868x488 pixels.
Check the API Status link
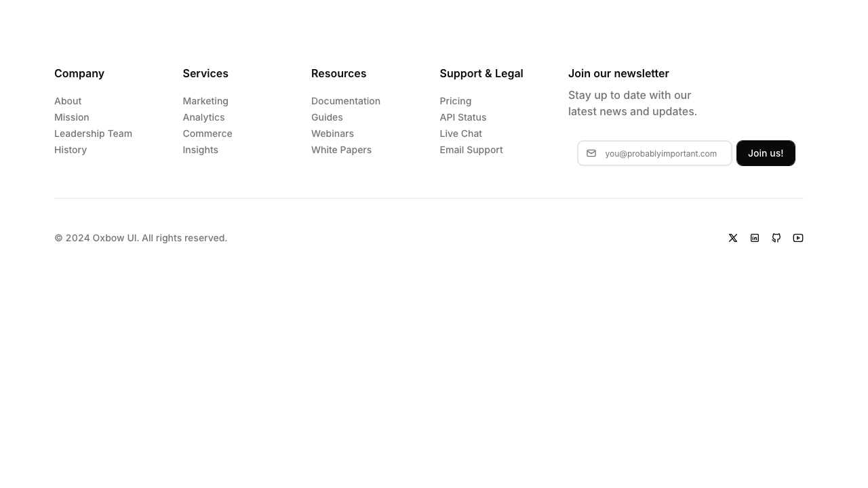click(463, 117)
